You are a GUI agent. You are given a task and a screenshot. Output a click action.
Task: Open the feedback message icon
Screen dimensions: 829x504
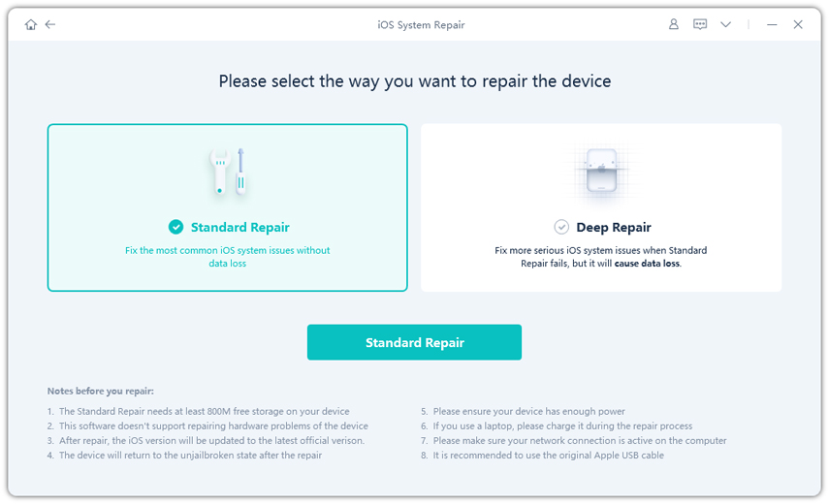(x=700, y=24)
